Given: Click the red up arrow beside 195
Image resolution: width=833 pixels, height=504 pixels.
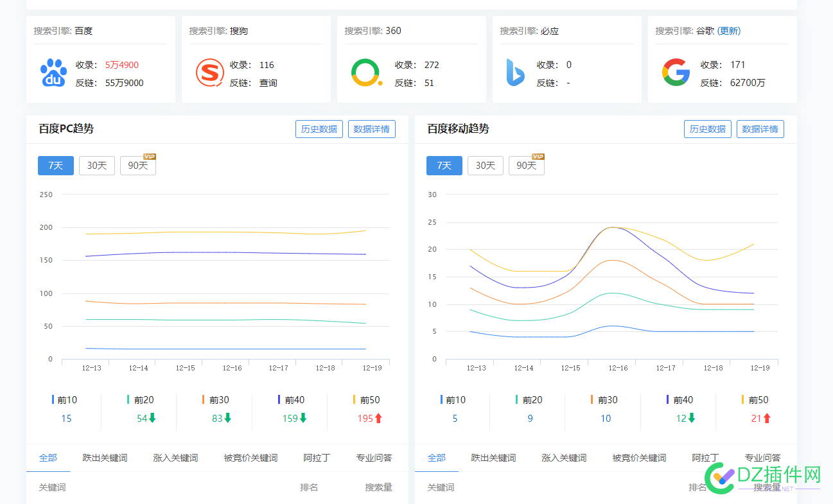Looking at the screenshot, I should [378, 418].
